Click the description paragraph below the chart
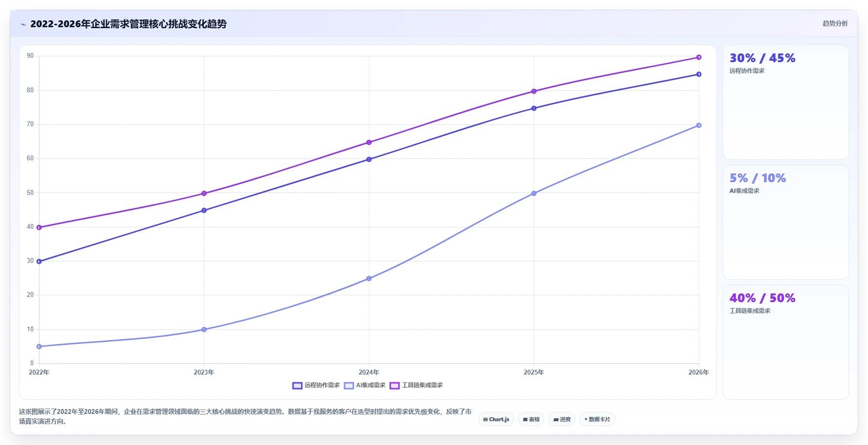Image resolution: width=868 pixels, height=445 pixels. point(245,416)
